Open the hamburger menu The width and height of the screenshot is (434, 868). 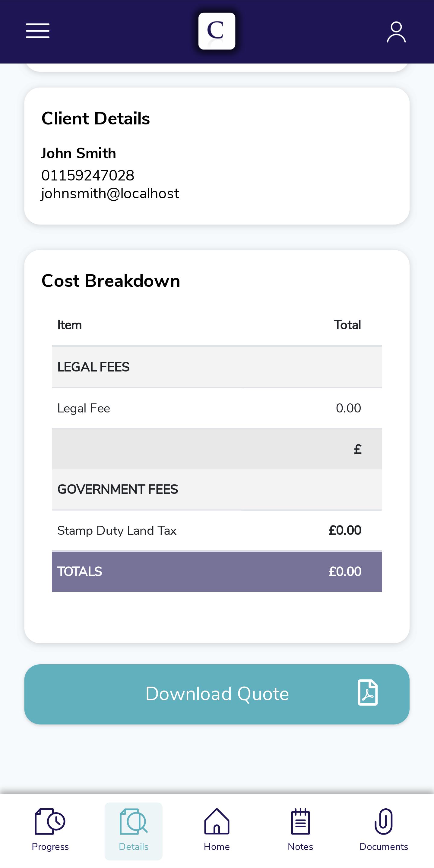click(37, 31)
